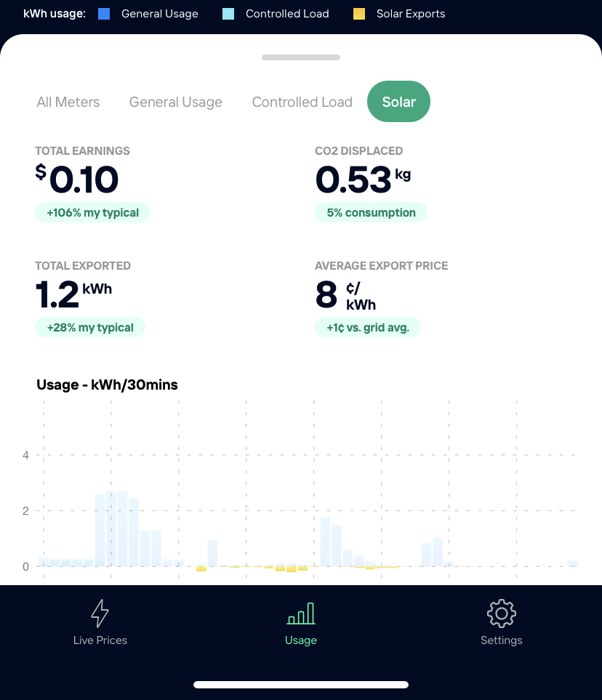Click the blue General Usage legend swatch
This screenshot has height=700, width=602.
pos(104,14)
